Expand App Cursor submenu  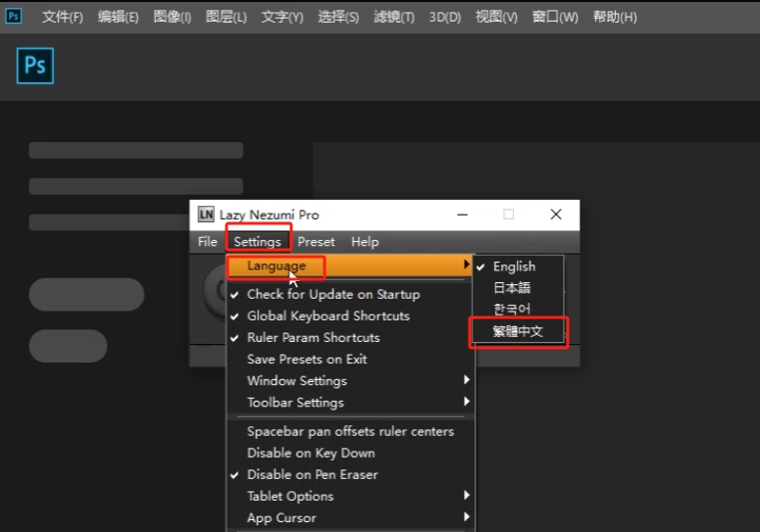(349, 517)
